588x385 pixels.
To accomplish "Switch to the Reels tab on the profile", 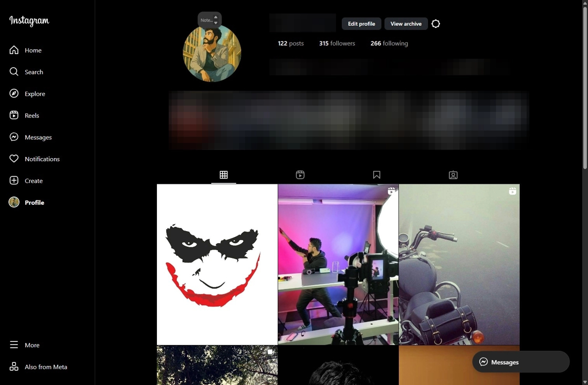I will [300, 175].
